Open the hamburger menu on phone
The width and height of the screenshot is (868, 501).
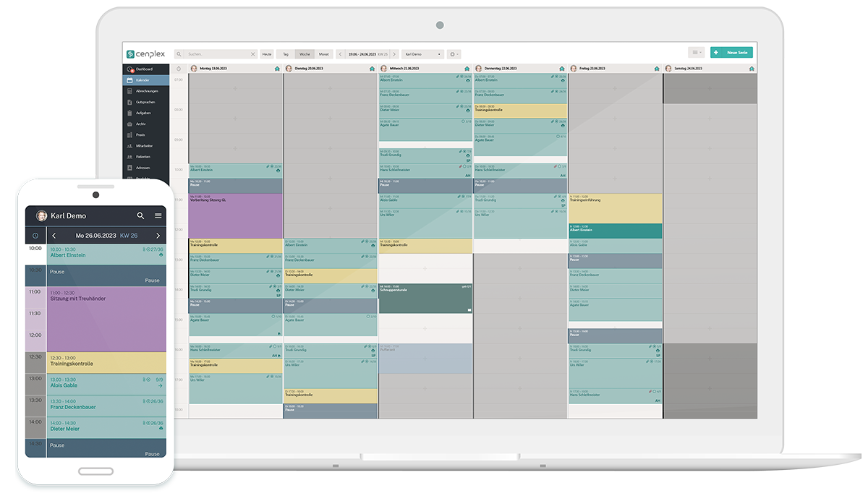pos(158,215)
